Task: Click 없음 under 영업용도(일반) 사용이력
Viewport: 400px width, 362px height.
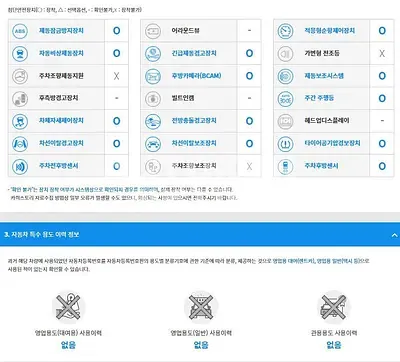Action: click(201, 345)
